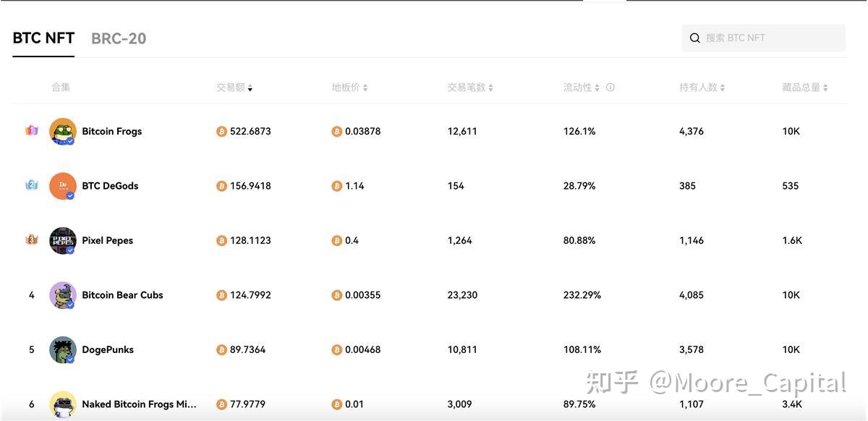This screenshot has height=421, width=868.
Task: Click the DogePunks collection avatar
Action: (x=63, y=350)
